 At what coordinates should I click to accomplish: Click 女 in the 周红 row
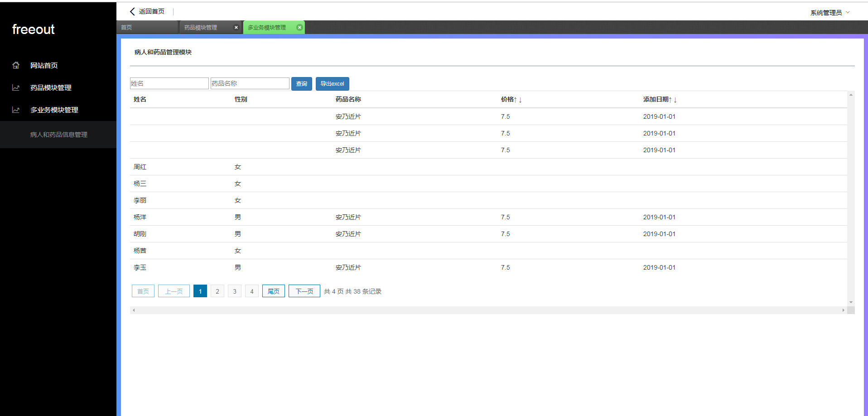click(238, 167)
